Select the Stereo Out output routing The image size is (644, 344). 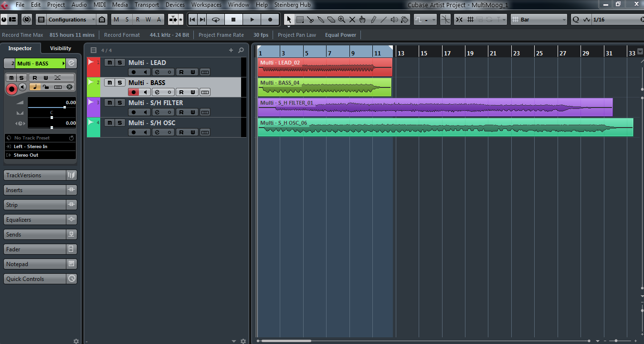[40, 155]
